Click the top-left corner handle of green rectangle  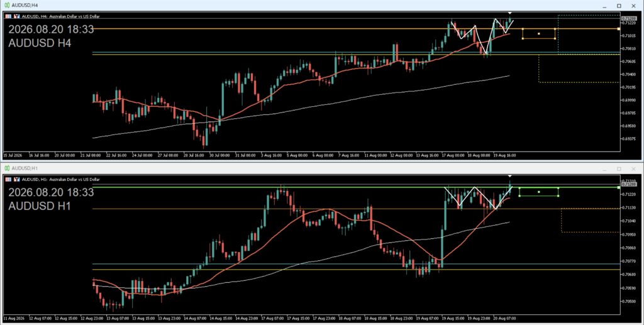coord(519,188)
